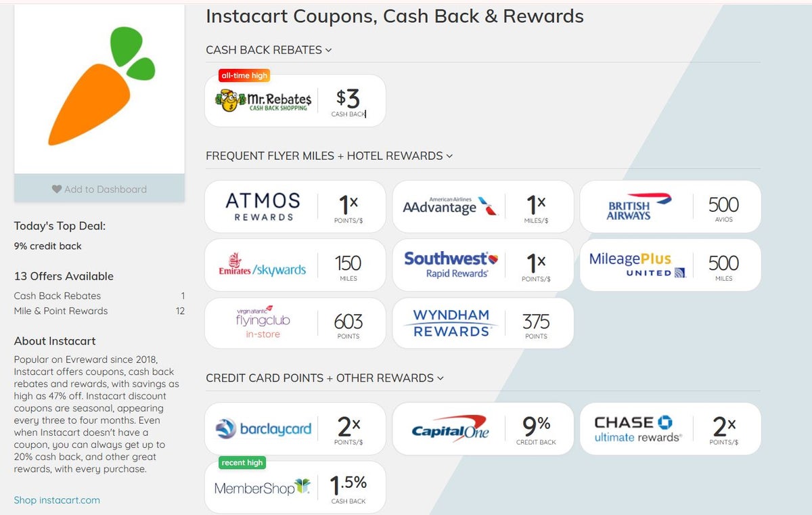Select the MemberShop 1.5% cash back offer

point(295,487)
